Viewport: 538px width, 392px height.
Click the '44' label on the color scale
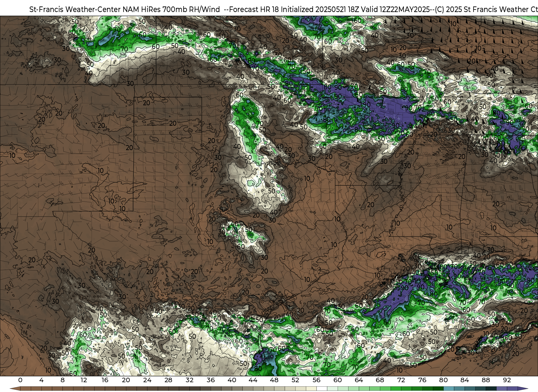tap(253, 380)
